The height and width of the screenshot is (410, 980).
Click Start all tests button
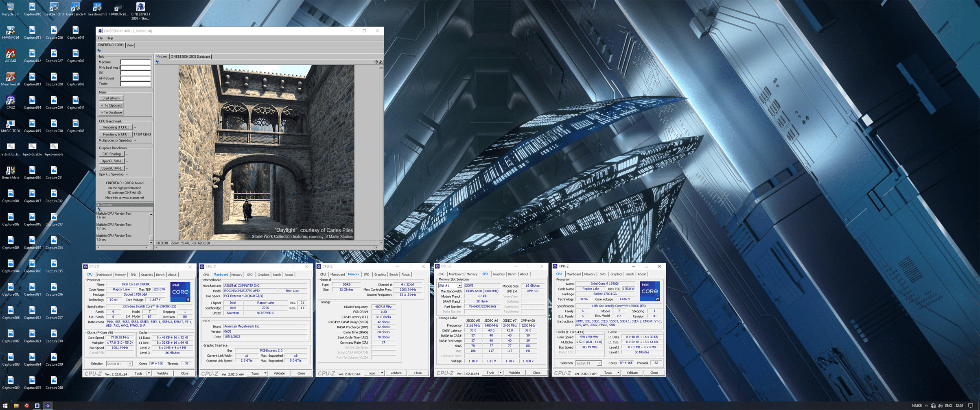tap(111, 98)
